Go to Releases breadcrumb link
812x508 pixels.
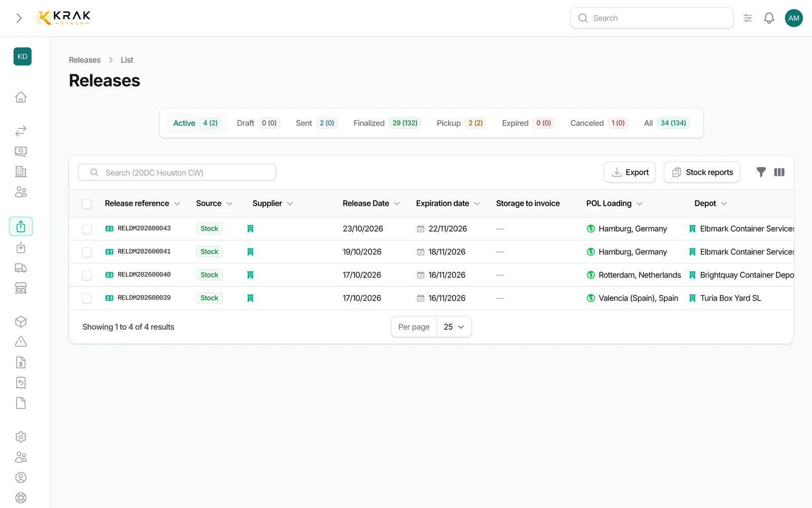click(85, 60)
